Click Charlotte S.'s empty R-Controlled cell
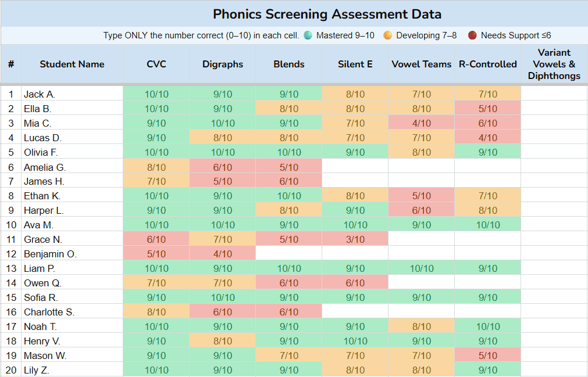588x377 pixels. [x=488, y=312]
